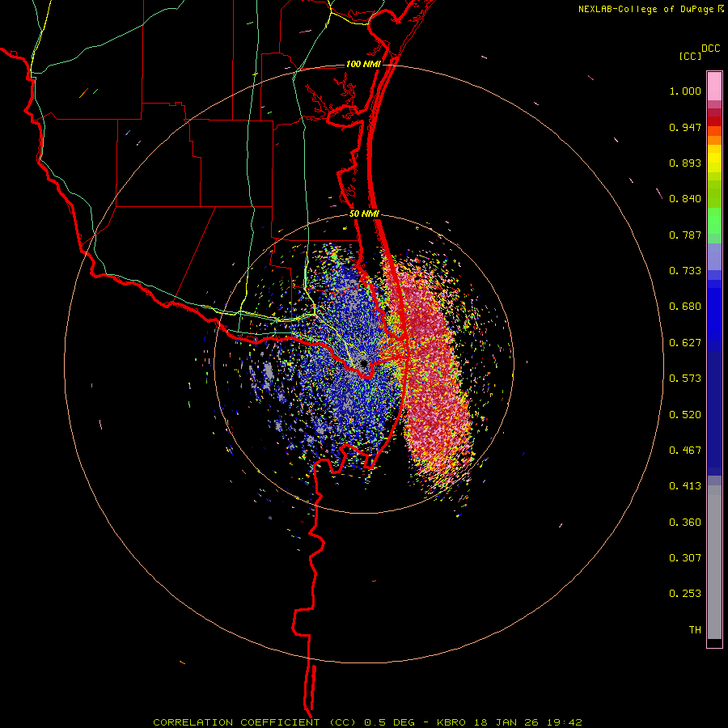The width and height of the screenshot is (728, 728).
Task: Click the [CC] units label
Action: tap(690, 56)
